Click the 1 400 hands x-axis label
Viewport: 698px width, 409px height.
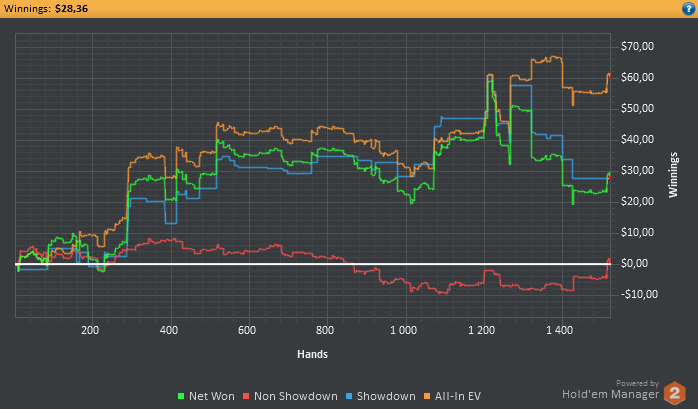click(x=560, y=330)
